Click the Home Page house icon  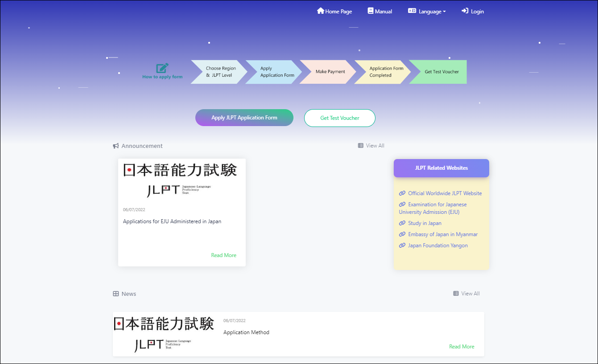pos(320,11)
